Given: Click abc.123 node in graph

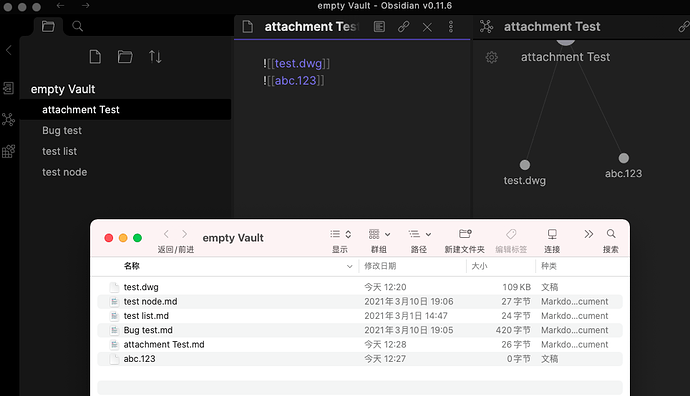Looking at the screenshot, I should coord(624,158).
